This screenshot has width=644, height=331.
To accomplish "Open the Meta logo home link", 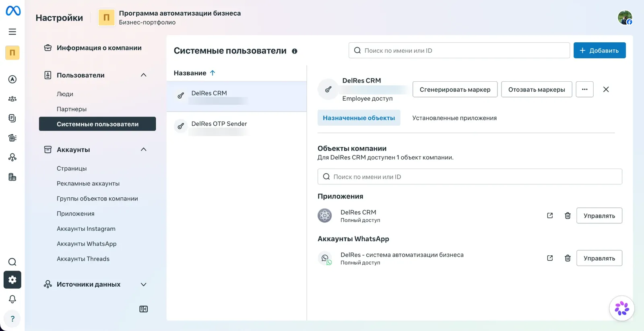I will tap(13, 11).
